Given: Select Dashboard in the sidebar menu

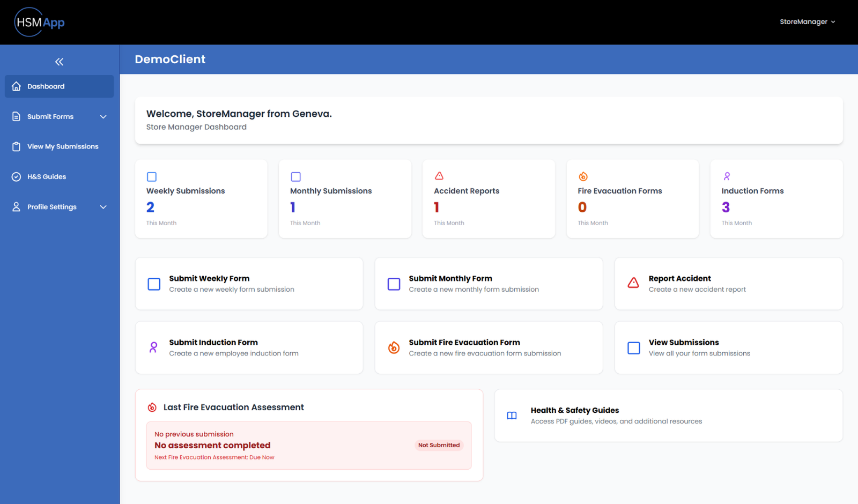Looking at the screenshot, I should pyautogui.click(x=46, y=86).
